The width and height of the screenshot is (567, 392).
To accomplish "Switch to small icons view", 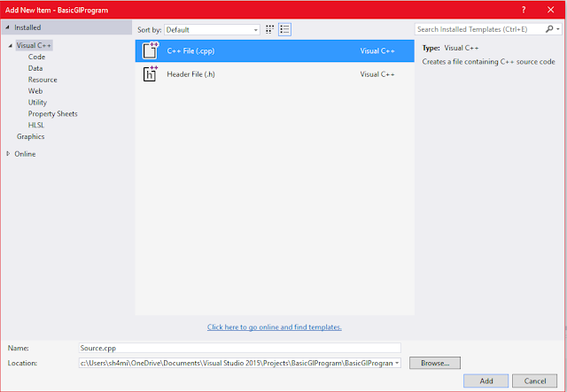I will click(269, 29).
